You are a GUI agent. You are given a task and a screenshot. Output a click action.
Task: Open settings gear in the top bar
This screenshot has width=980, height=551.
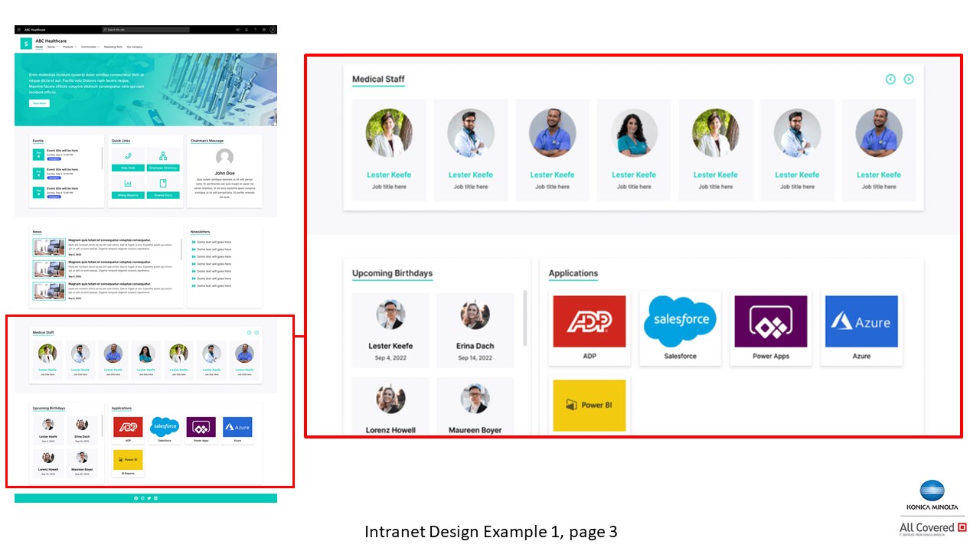(x=264, y=30)
